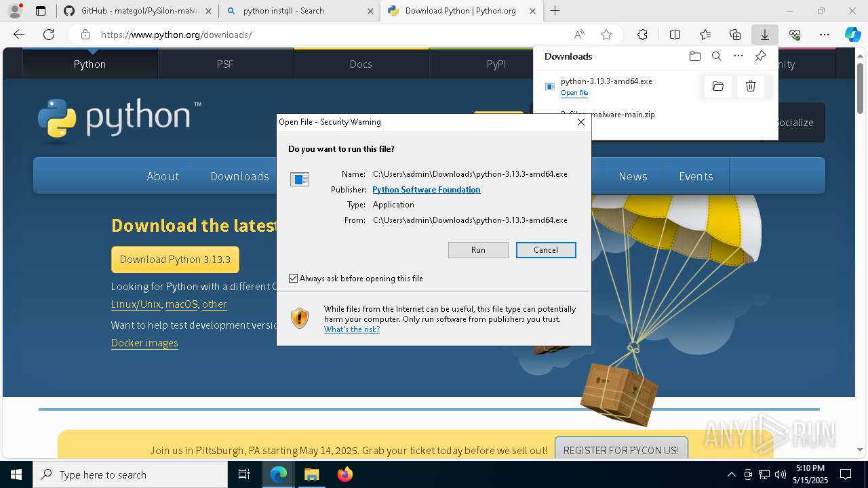Show hidden system tray icons
Viewport: 868px width, 488px height.
coord(731,474)
